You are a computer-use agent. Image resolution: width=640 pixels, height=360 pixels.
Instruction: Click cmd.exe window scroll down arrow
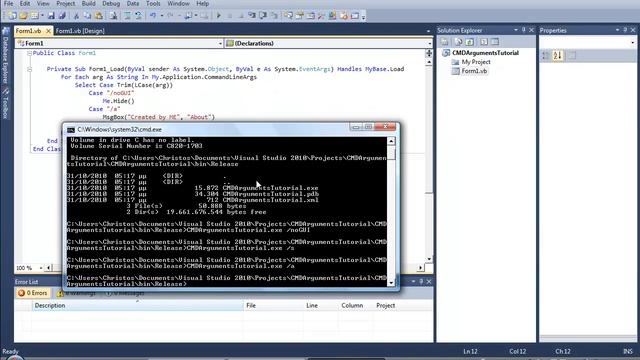coord(391,282)
